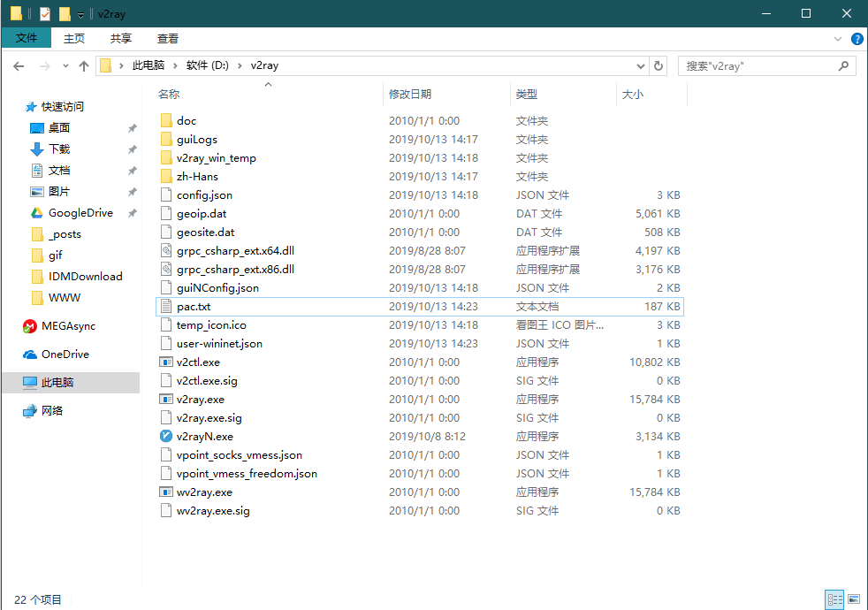Screen dimensions: 868x610
Task: Go to 图片 in quick access
Action: pos(49,192)
